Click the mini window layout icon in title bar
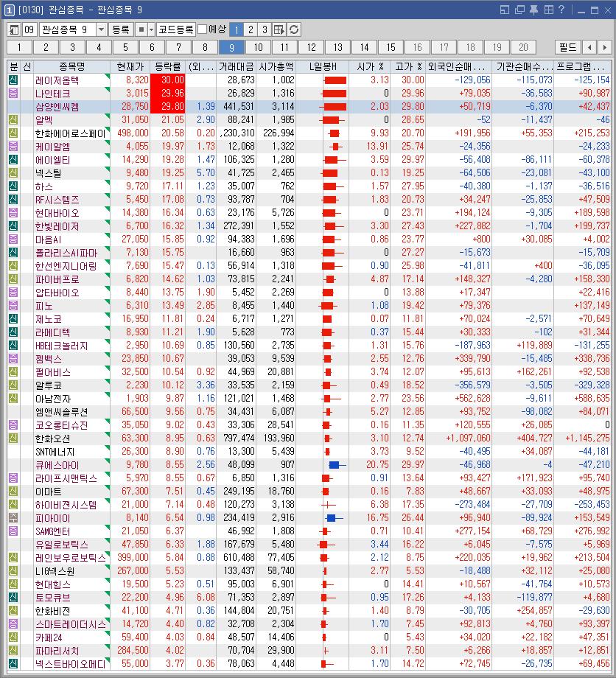 [x=505, y=10]
